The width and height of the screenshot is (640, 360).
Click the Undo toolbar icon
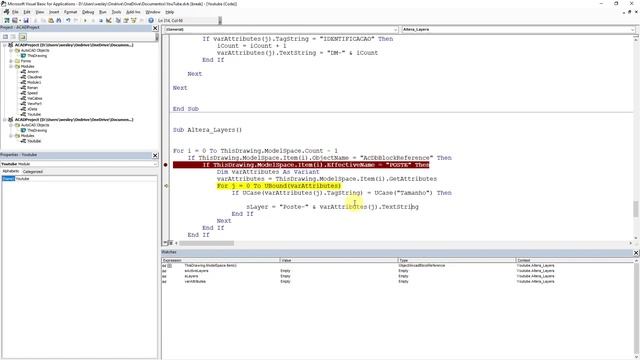pos(68,20)
